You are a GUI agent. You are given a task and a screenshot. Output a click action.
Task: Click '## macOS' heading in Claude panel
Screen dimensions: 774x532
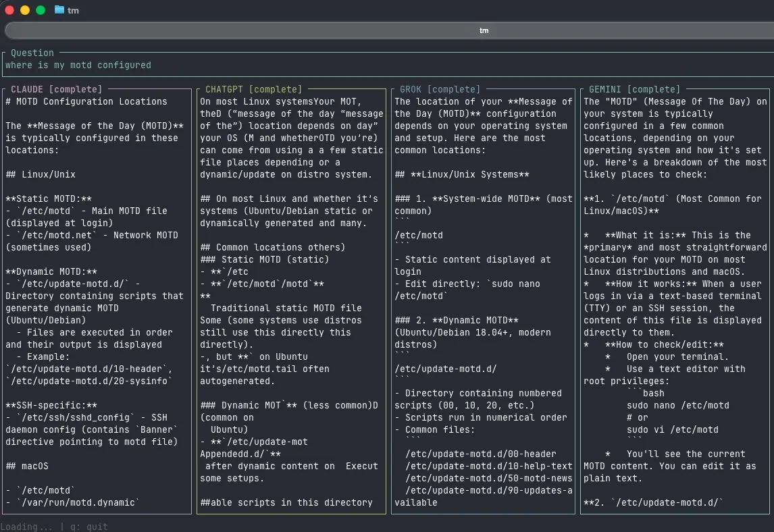click(27, 467)
